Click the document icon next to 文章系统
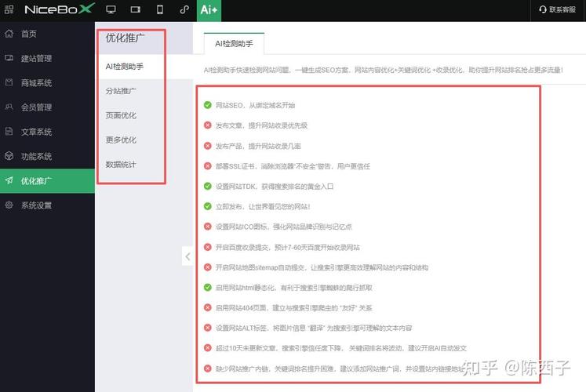This screenshot has height=392, width=586. click(9, 131)
